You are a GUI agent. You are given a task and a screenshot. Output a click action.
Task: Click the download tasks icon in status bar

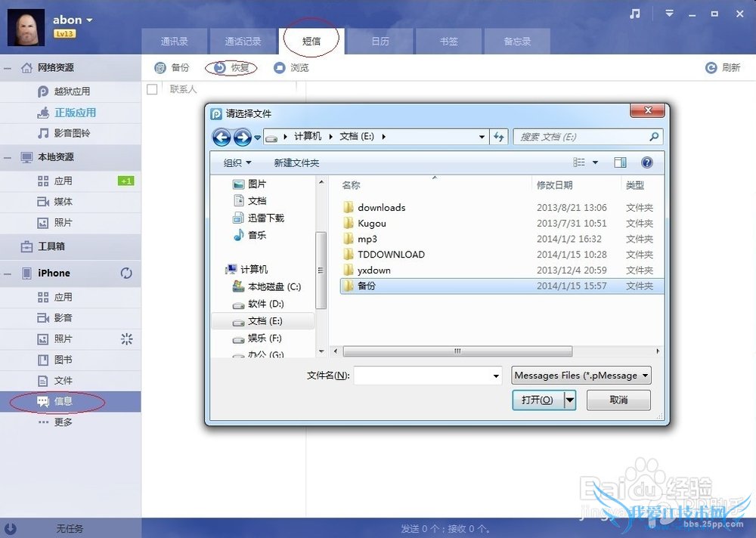click(10, 529)
